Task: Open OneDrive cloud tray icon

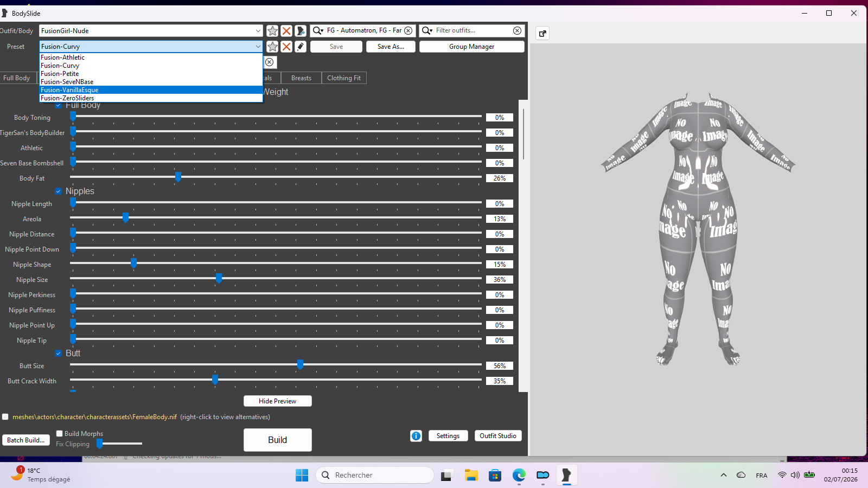Action: coord(741,475)
